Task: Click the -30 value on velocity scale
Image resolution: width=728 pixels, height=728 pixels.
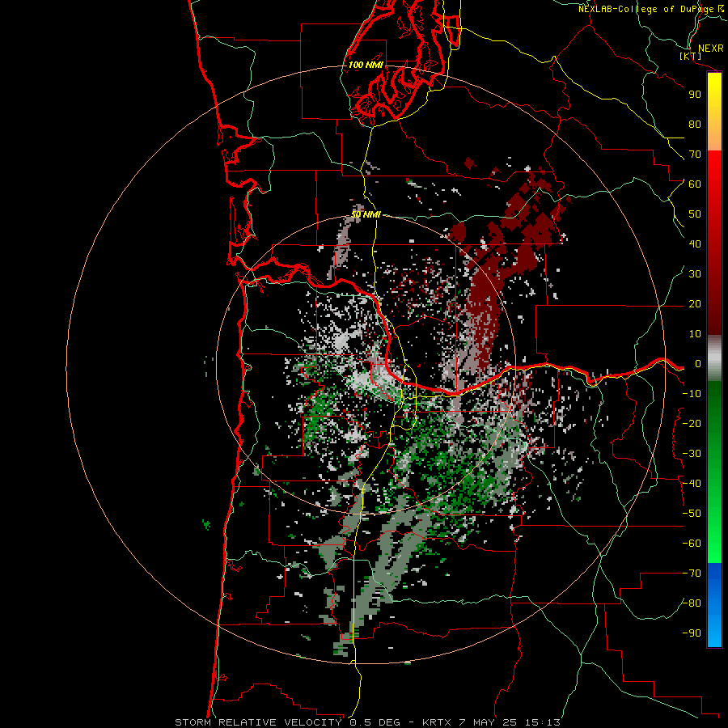Action: [692, 454]
